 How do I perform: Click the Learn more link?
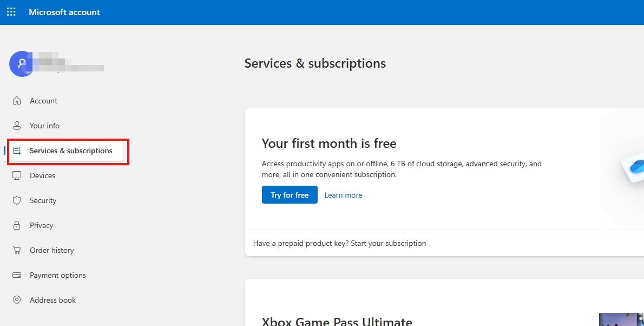343,195
